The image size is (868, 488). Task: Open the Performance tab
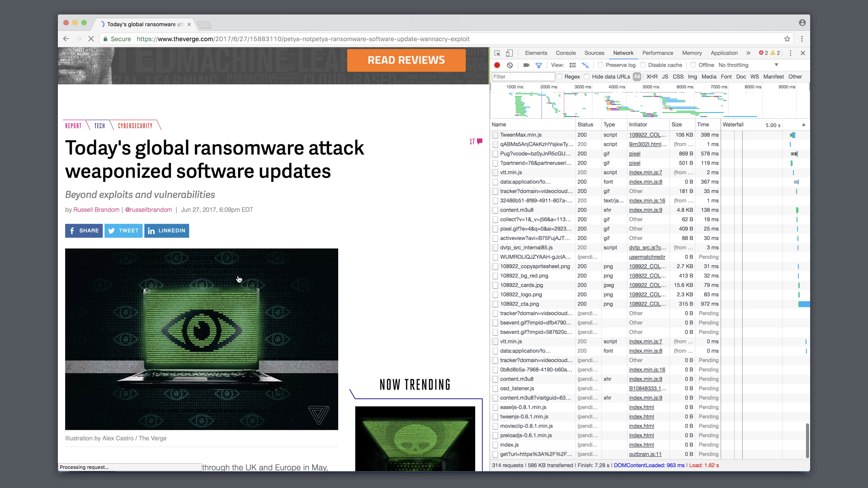(x=657, y=53)
